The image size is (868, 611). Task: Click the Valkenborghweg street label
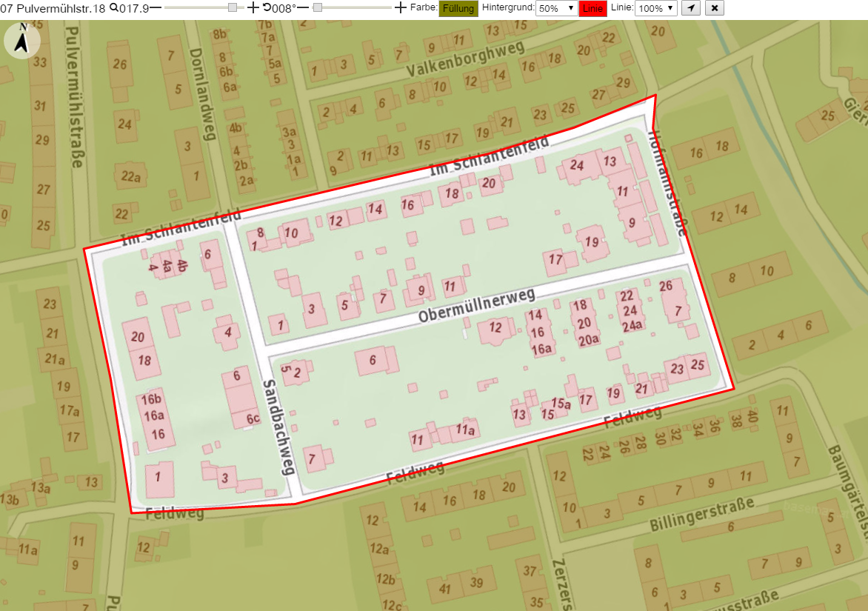465,59
